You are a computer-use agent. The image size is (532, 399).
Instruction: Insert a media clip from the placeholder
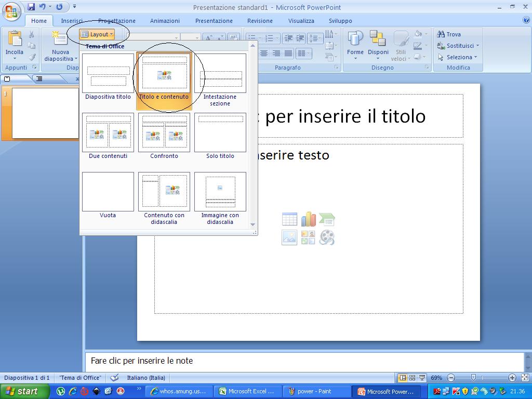pos(327,237)
